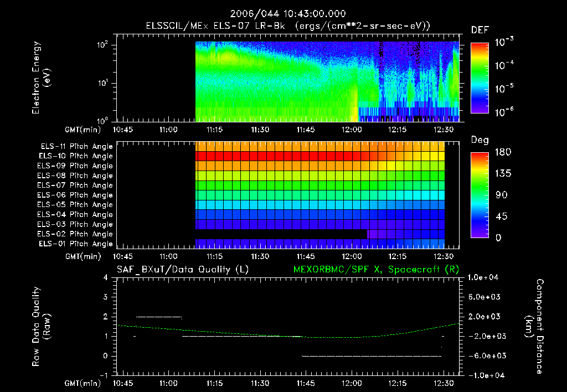Select the ELS-05 Pitch Angle row label
Image resolution: width=567 pixels, height=392 pixels.
click(x=75, y=205)
